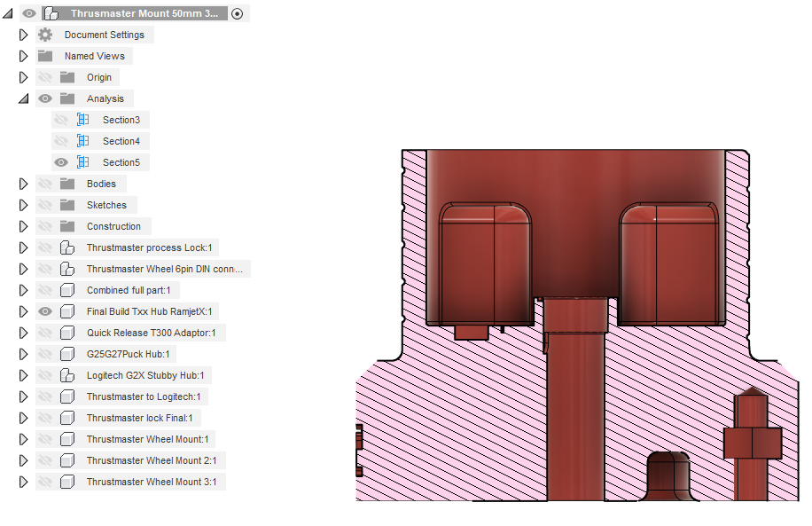Image resolution: width=812 pixels, height=526 pixels.
Task: Click the Section4 analysis icon
Action: tap(82, 141)
